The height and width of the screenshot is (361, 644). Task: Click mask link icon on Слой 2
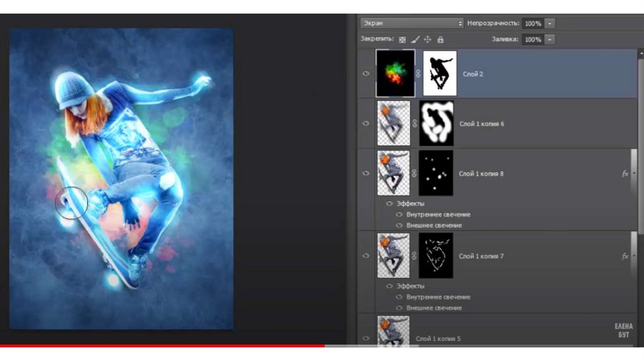pyautogui.click(x=418, y=74)
